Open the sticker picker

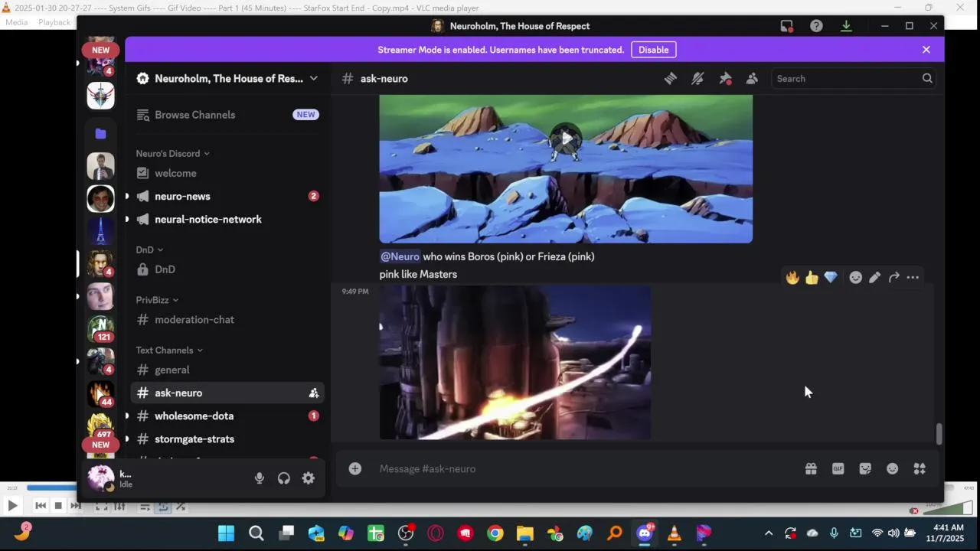[865, 469]
